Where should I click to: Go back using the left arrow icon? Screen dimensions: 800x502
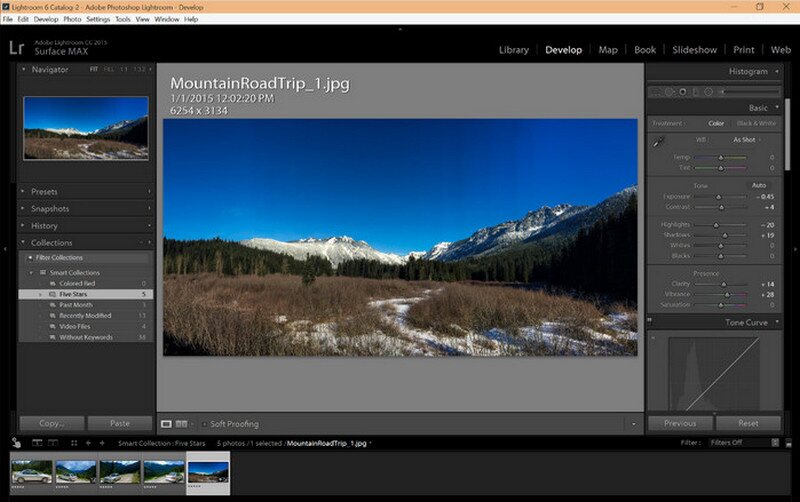[88, 443]
